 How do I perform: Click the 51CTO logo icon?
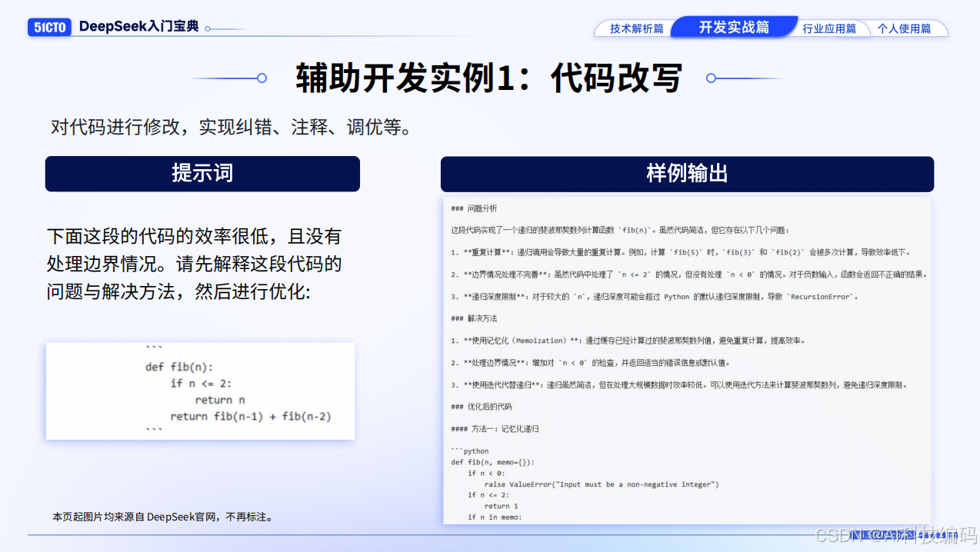click(49, 27)
